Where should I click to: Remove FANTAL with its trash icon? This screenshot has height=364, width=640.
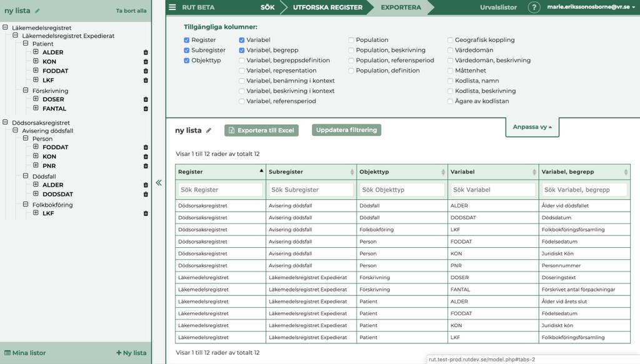tap(146, 109)
